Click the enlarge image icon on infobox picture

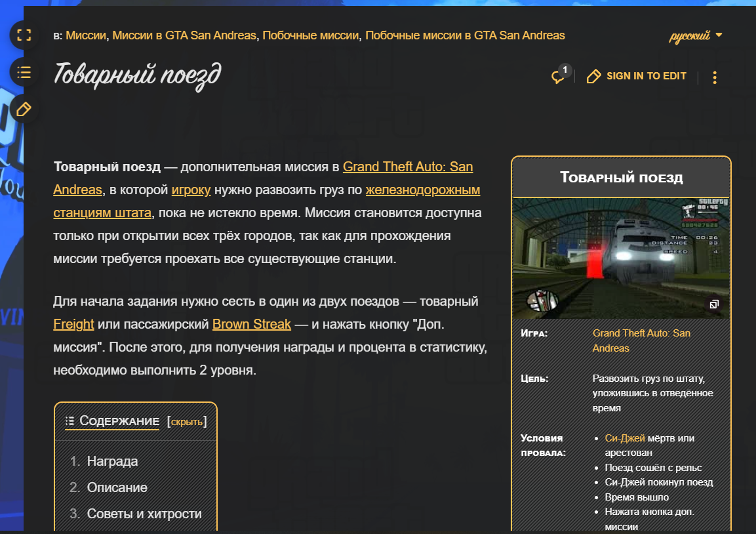tap(714, 304)
